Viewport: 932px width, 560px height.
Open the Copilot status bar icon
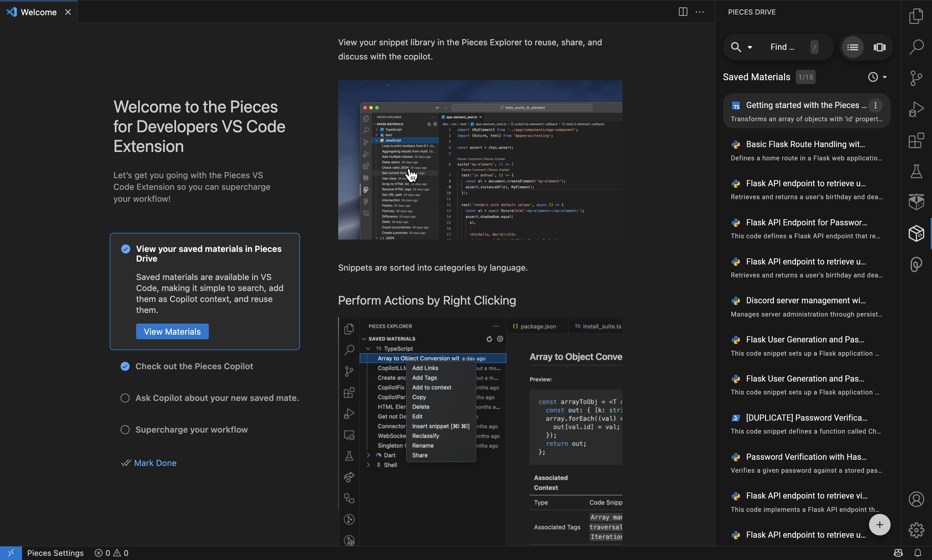coord(898,553)
